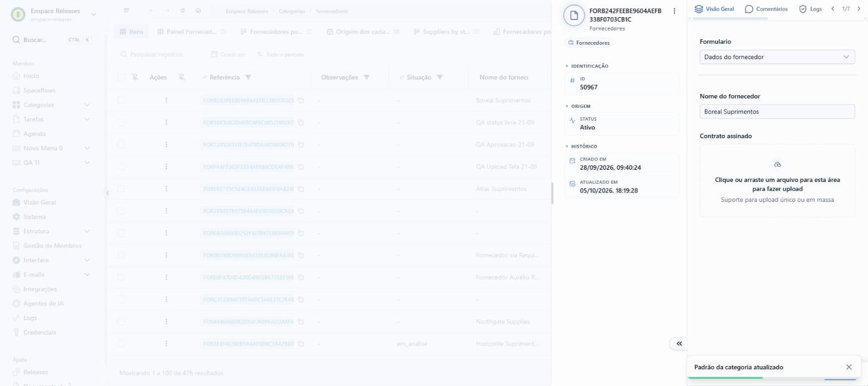Copy the reference of the QA Aprovacao 21-09 row
Image resolution: width=868 pixels, height=386 pixels.
pyautogui.click(x=301, y=145)
